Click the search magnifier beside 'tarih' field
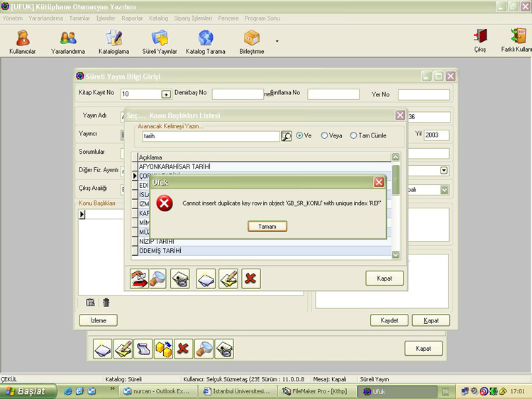 286,136
